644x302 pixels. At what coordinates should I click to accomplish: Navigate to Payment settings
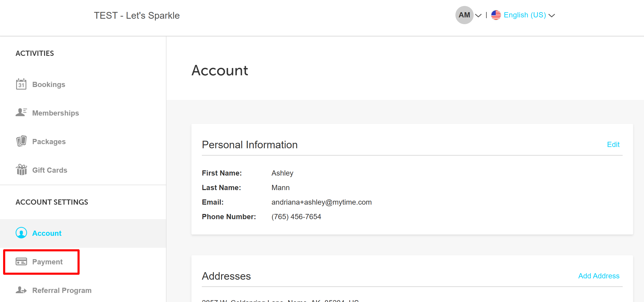click(47, 262)
